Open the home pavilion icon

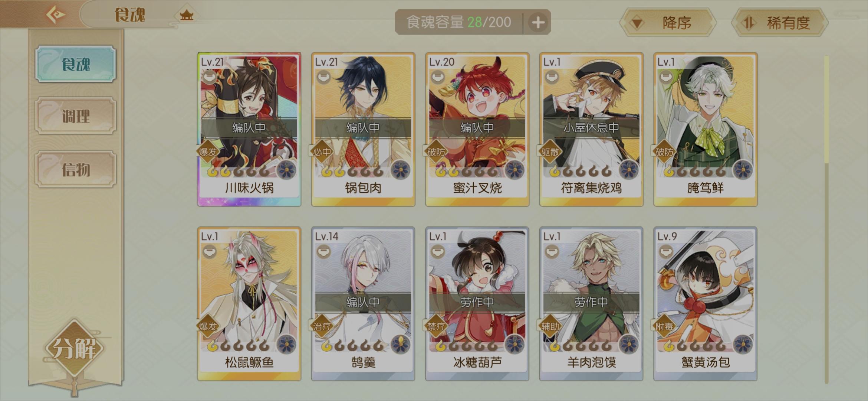click(x=186, y=15)
